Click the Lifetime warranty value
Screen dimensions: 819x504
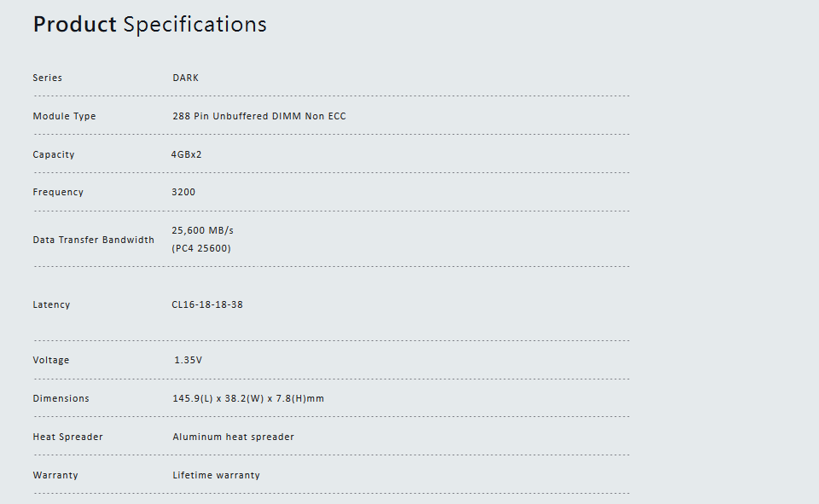216,475
